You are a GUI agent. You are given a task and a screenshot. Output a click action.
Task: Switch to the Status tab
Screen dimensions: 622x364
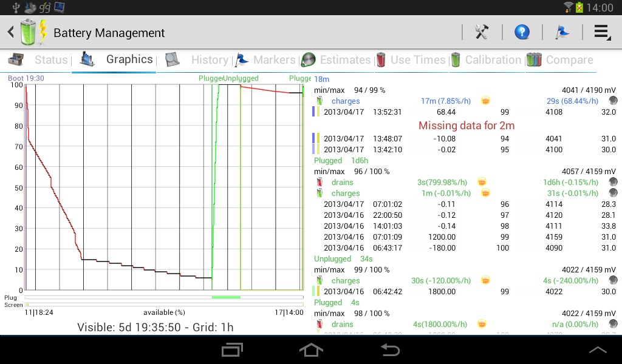39,60
